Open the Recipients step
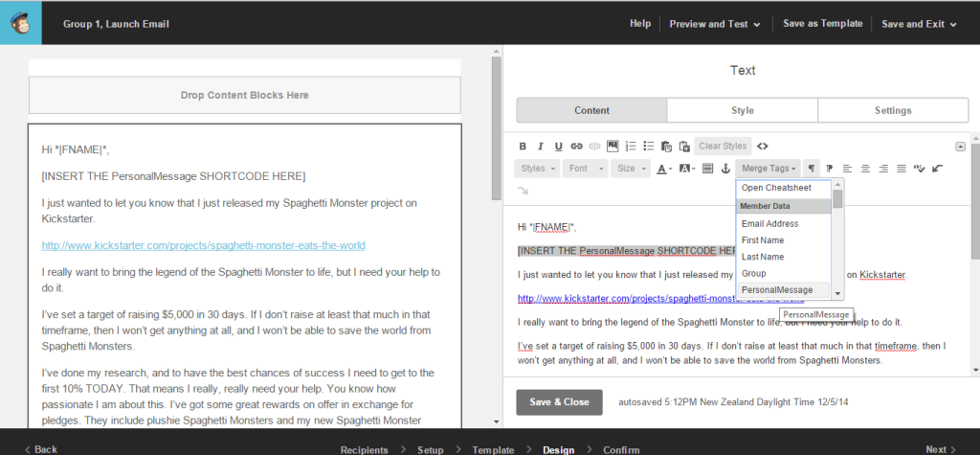Screen dimensions: 980x455 [364, 450]
